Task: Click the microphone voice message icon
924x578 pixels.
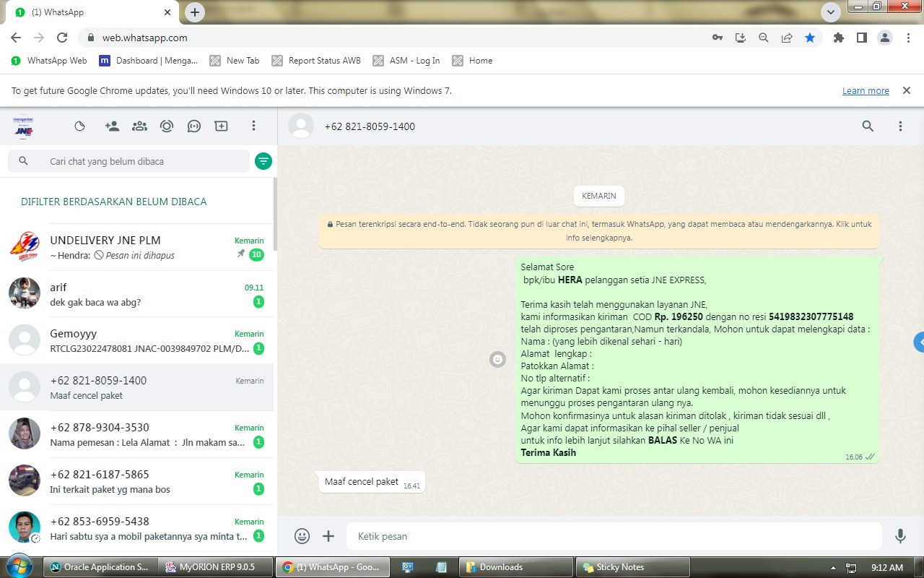Action: pyautogui.click(x=900, y=536)
